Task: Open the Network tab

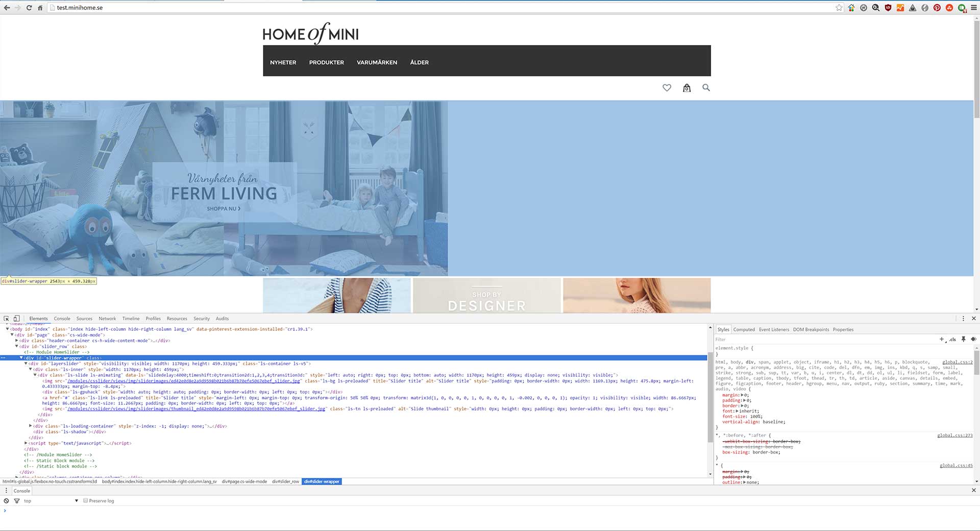Action: pos(107,319)
